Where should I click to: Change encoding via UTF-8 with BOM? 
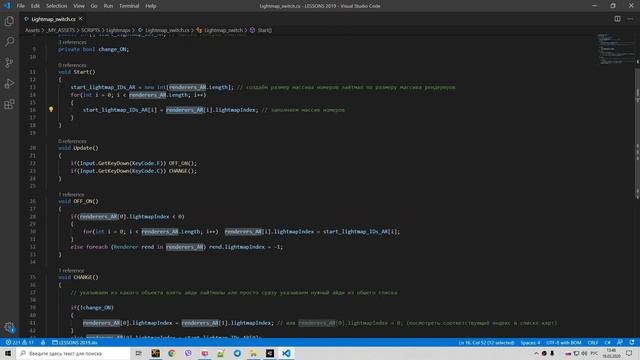563,342
